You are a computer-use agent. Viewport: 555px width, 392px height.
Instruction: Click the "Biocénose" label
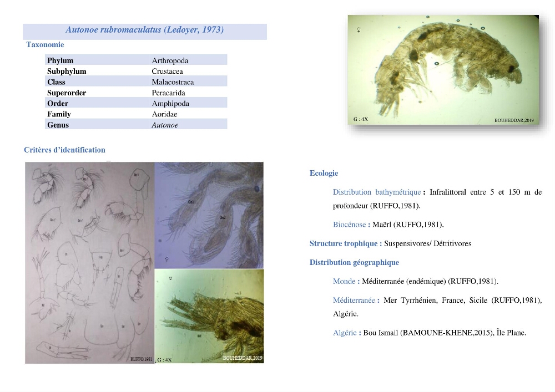[349, 225]
